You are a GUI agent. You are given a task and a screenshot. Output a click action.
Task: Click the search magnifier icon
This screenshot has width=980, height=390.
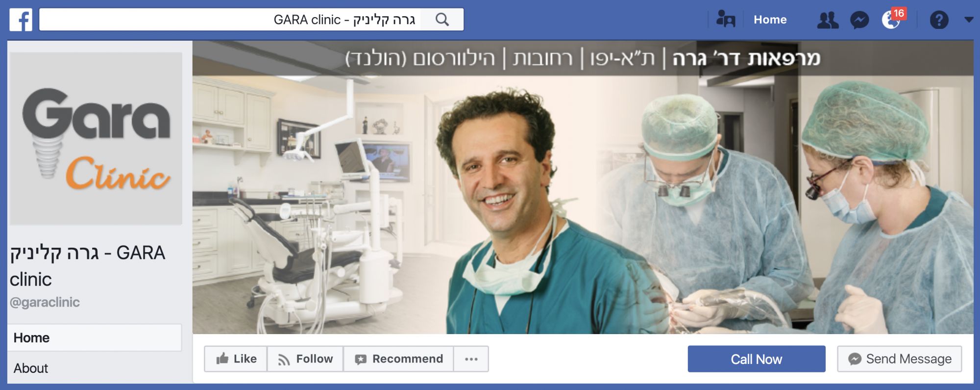tap(442, 20)
